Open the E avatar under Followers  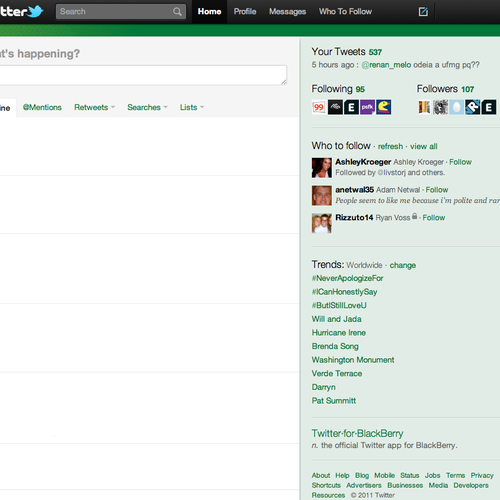[x=489, y=107]
